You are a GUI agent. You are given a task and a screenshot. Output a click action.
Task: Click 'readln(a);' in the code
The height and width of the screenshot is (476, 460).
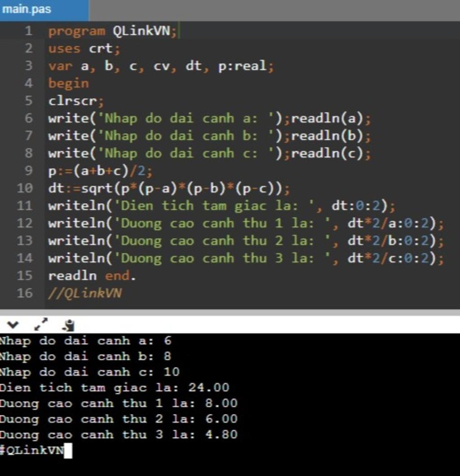(x=331, y=118)
